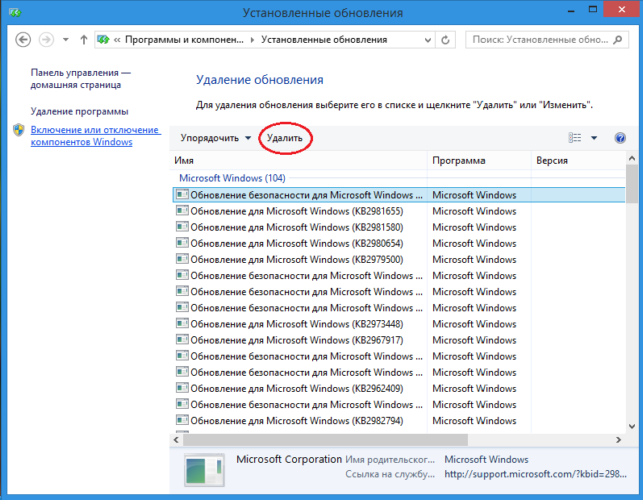Click the search magnifier icon
Screen dimensions: 643x500
618,40
